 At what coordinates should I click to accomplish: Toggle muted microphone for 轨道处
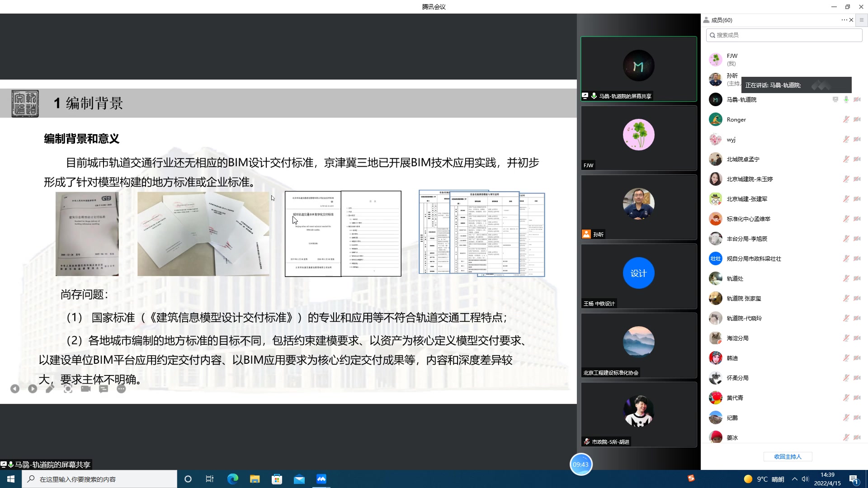coord(846,278)
